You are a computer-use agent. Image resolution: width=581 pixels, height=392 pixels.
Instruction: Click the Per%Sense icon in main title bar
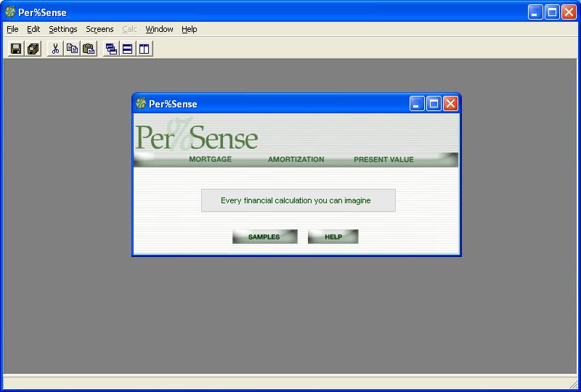pos(10,12)
